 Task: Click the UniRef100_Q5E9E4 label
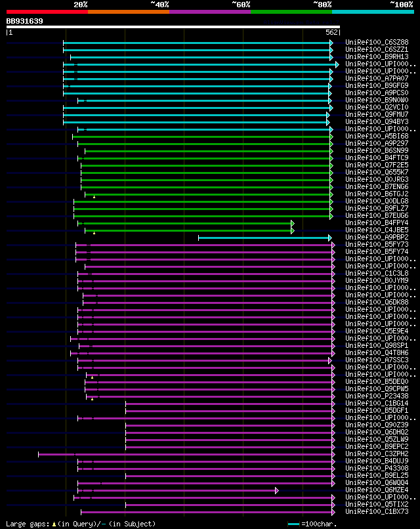coord(377,331)
